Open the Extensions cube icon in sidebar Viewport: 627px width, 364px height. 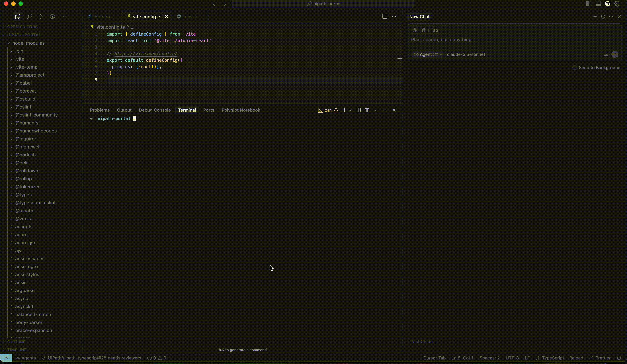click(x=52, y=16)
